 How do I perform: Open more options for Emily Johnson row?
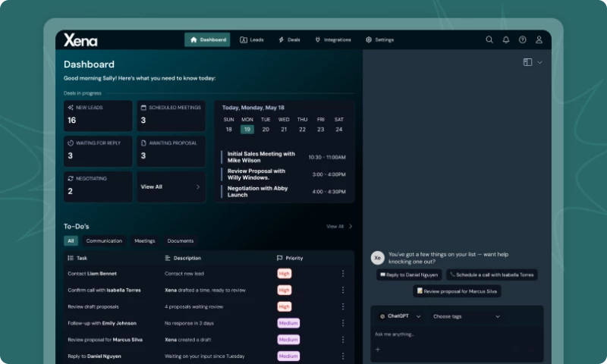(343, 323)
